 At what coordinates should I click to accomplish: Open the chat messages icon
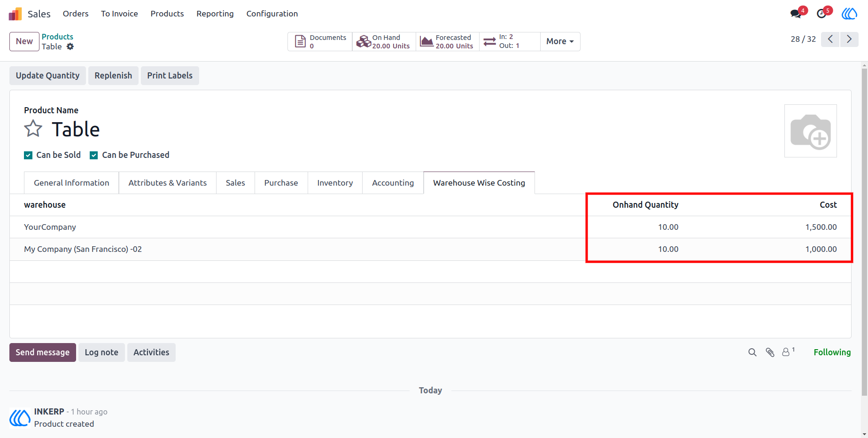796,14
